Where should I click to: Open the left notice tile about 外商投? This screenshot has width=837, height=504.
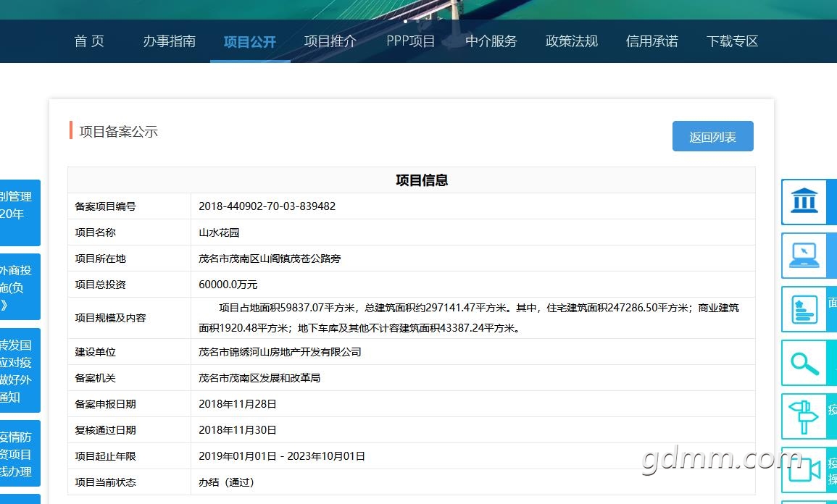20,287
